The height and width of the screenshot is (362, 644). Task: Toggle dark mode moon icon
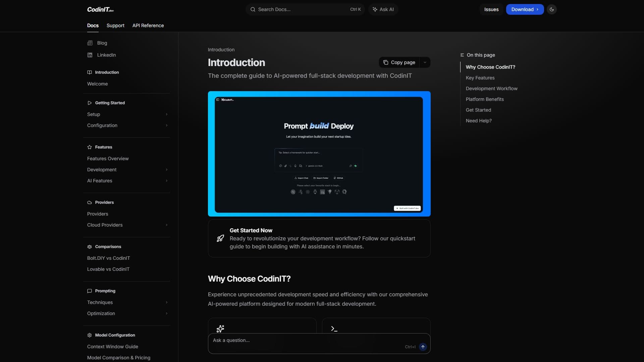point(552,9)
